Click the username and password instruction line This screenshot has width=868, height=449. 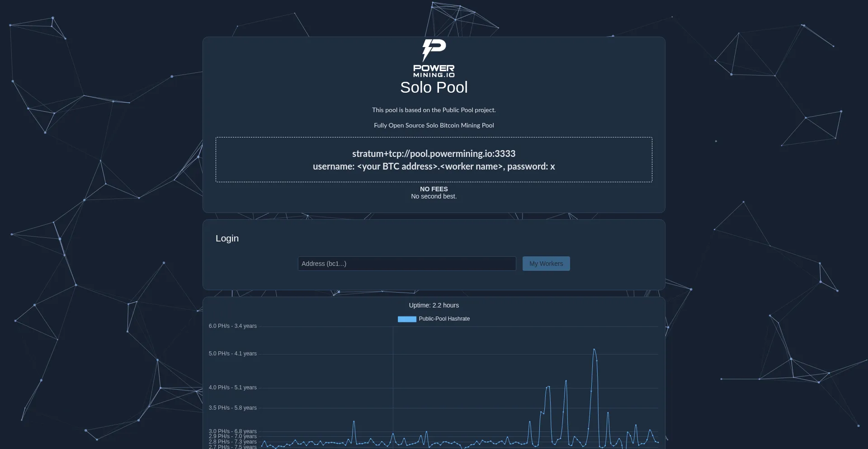click(434, 166)
